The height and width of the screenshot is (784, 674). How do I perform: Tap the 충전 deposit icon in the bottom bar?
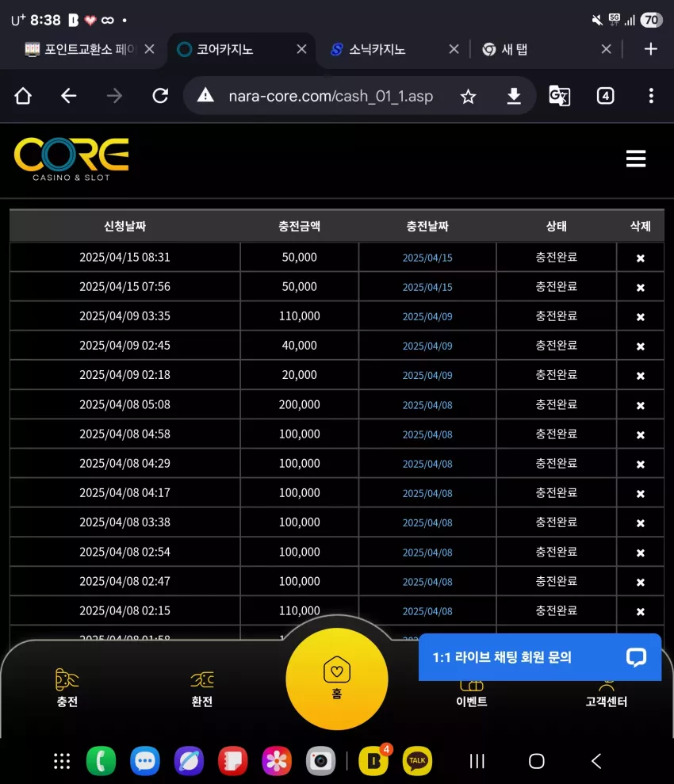click(67, 687)
